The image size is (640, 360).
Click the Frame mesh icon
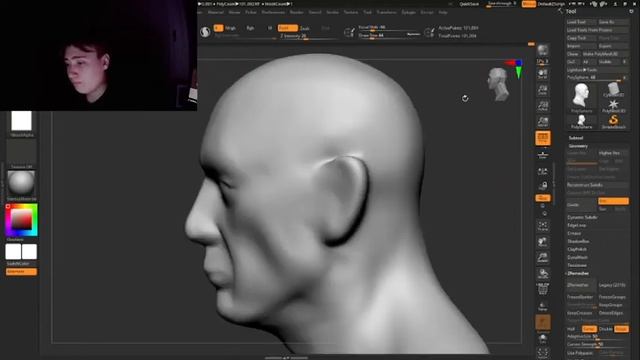click(x=543, y=226)
